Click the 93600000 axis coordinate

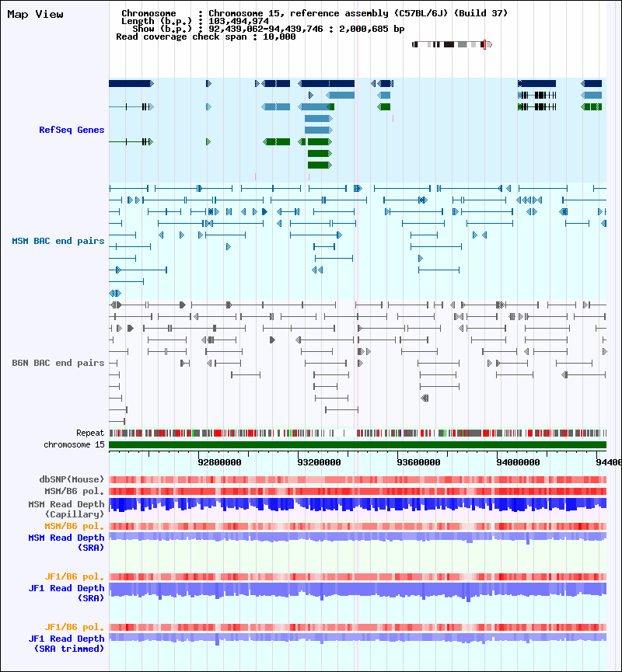point(418,462)
